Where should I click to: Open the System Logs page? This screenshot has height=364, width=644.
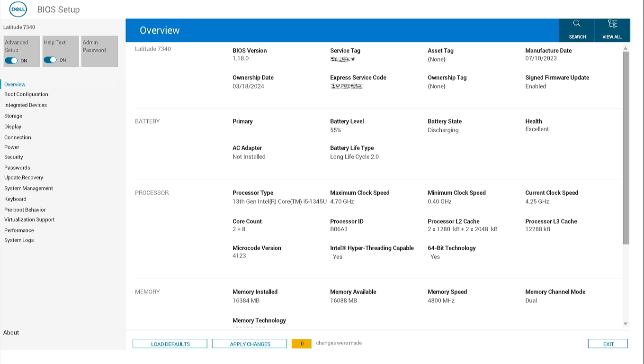[18, 240]
